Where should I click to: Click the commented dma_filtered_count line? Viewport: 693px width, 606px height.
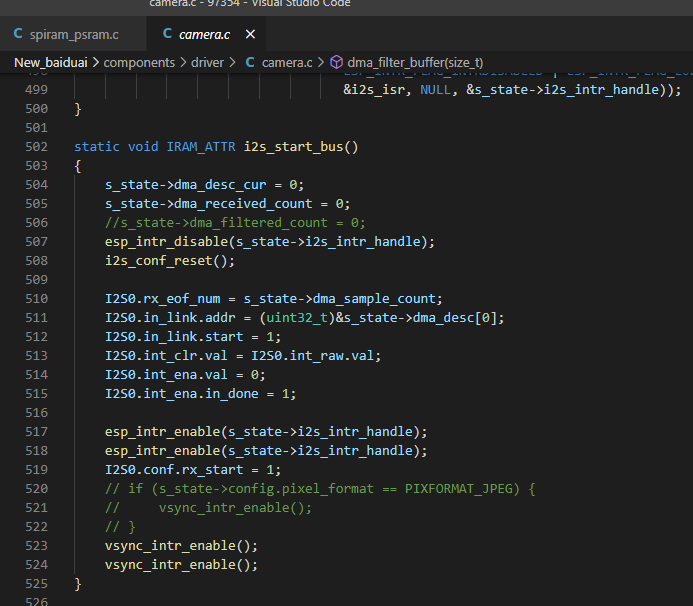tap(235, 223)
